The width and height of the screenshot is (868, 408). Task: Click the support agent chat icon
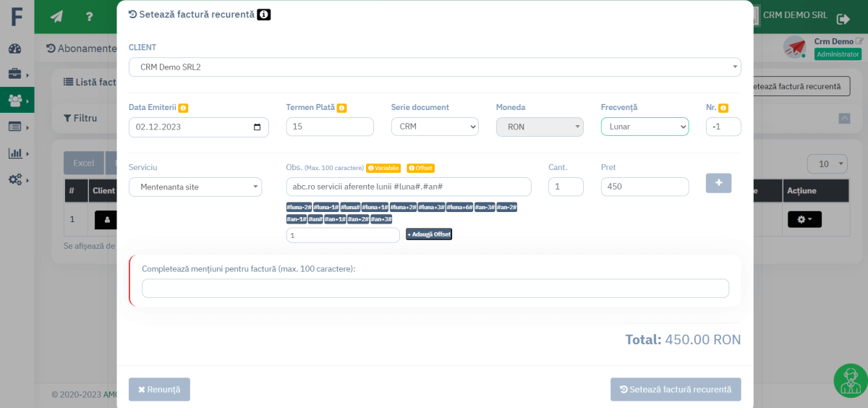coord(850,381)
